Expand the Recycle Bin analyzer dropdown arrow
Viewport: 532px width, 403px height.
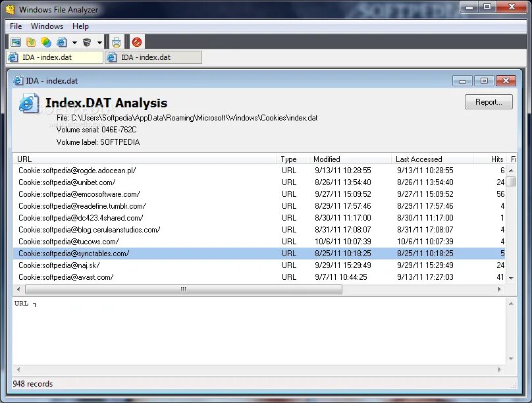99,42
